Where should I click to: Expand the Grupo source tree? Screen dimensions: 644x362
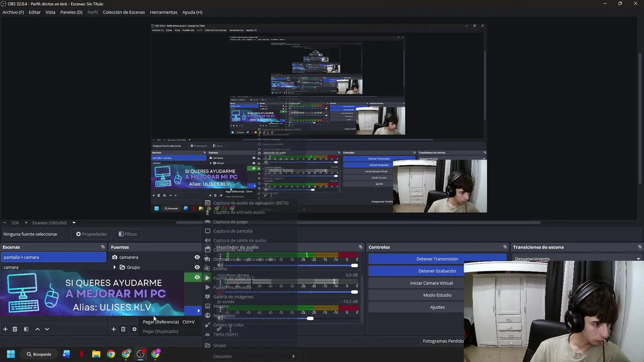pos(115,267)
